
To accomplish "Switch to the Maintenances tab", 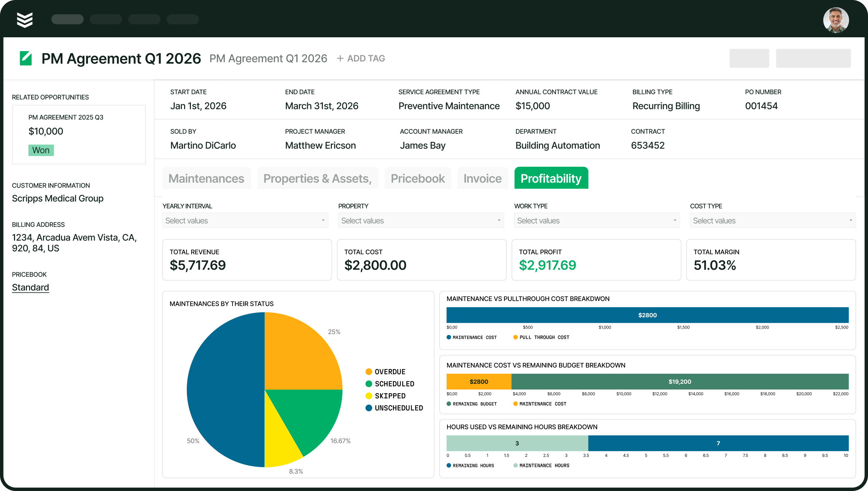I will pyautogui.click(x=206, y=178).
